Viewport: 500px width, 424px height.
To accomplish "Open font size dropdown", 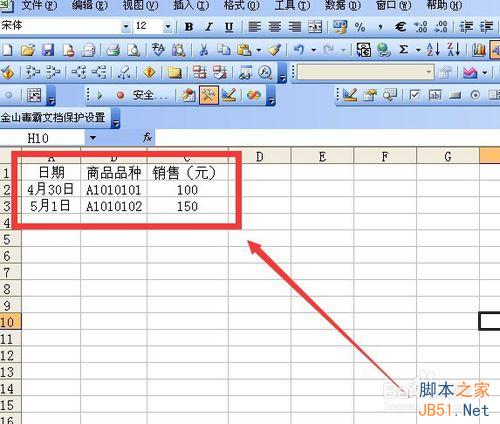I will click(x=168, y=27).
